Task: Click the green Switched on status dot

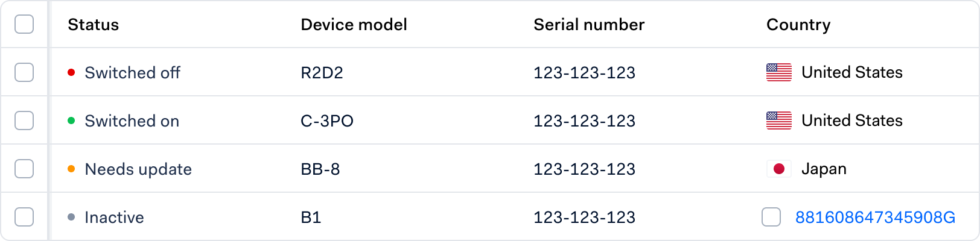Action: point(71,120)
